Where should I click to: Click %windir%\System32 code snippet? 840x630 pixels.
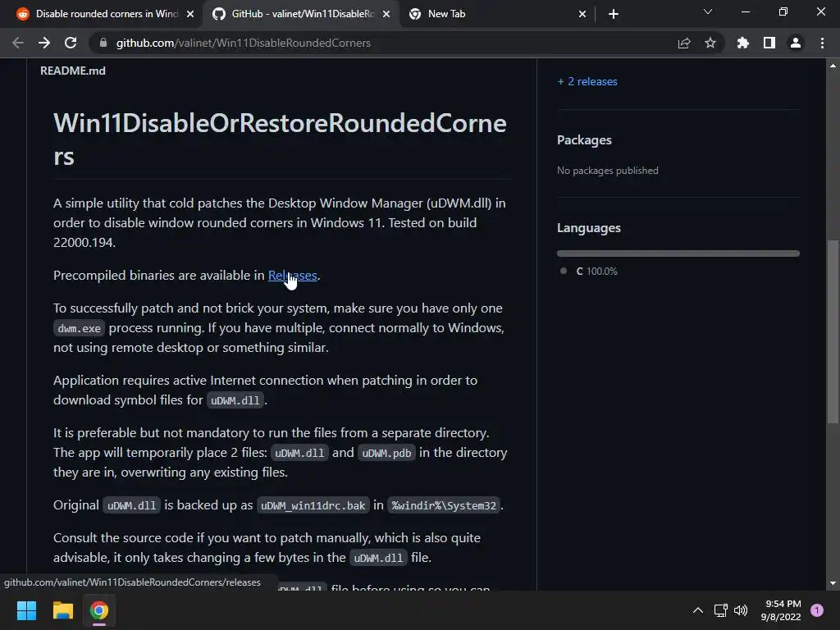(444, 505)
